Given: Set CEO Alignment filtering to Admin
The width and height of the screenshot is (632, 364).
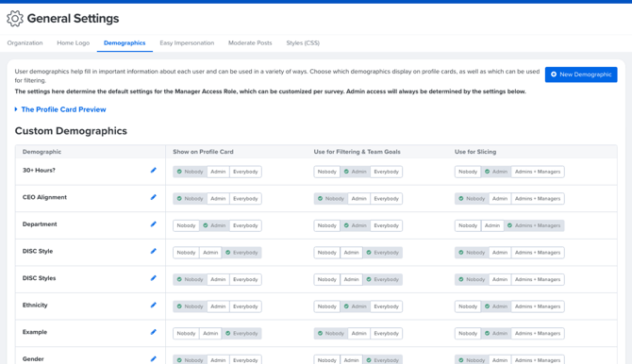Looking at the screenshot, I should point(358,199).
